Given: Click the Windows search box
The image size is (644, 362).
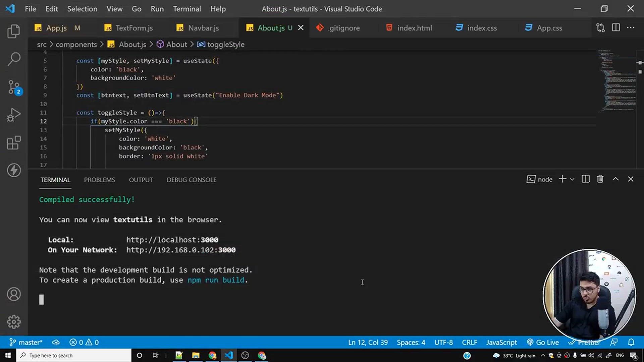Looking at the screenshot, I should 74,355.
